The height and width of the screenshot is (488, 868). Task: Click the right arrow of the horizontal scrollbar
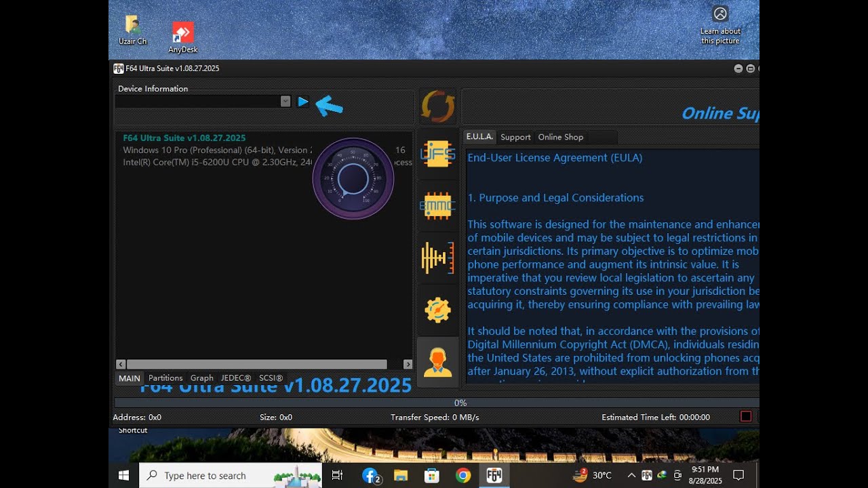[408, 364]
